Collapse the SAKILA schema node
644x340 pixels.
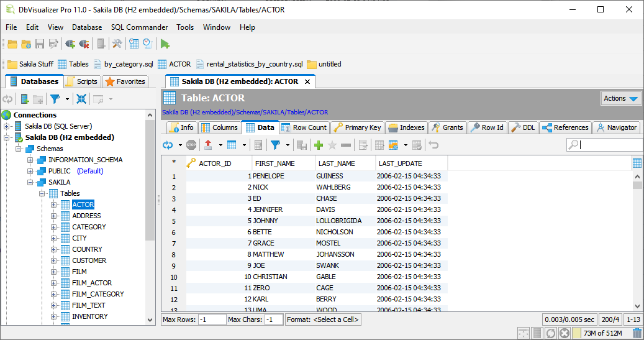pyautogui.click(x=30, y=182)
